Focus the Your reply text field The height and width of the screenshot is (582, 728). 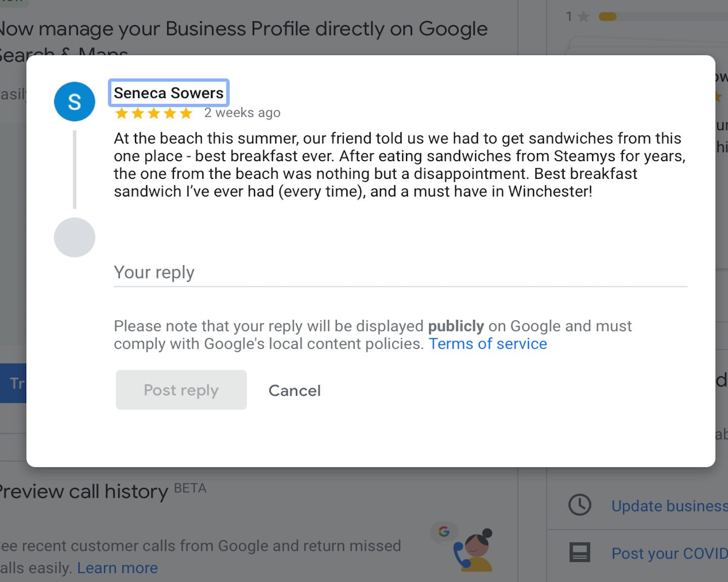(x=400, y=273)
